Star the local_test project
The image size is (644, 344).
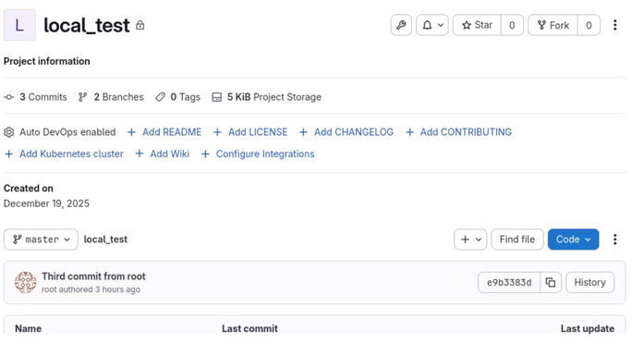[x=477, y=25]
